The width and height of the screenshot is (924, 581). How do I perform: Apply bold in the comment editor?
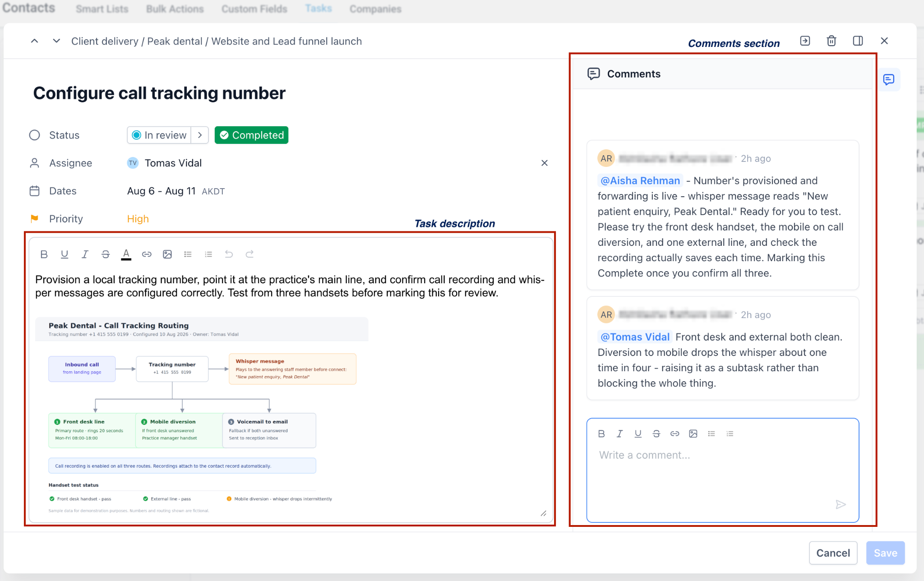pyautogui.click(x=601, y=434)
